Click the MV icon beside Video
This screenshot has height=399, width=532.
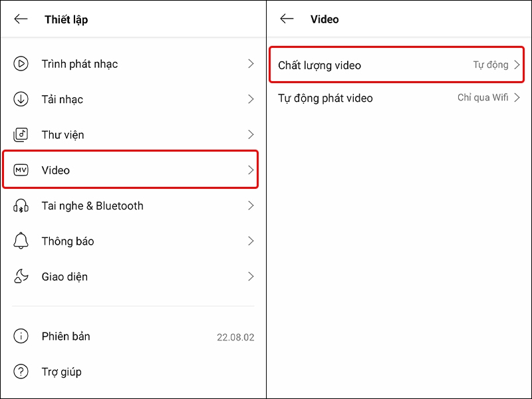click(21, 170)
